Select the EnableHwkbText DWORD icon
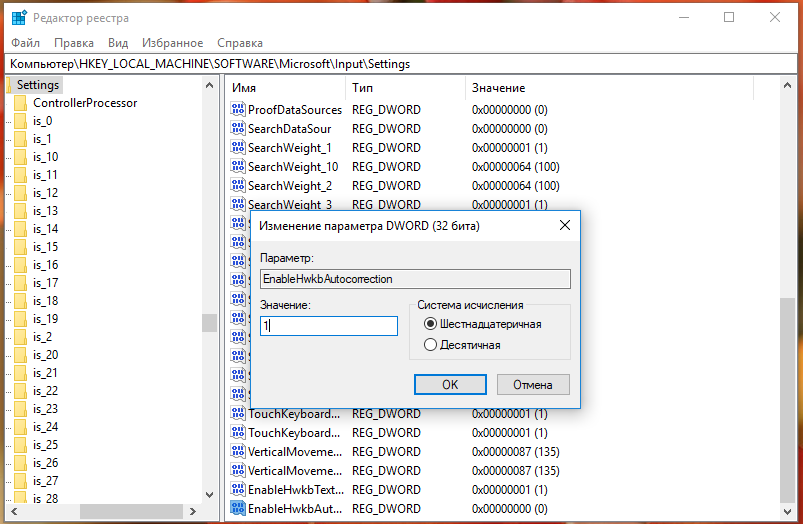Viewport: 803px width, 524px height. (238, 489)
